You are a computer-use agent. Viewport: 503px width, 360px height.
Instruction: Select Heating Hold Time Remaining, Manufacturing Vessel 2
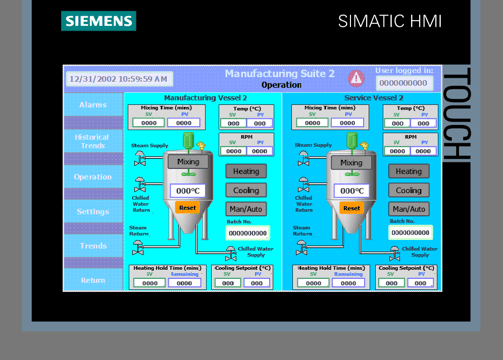tap(184, 283)
